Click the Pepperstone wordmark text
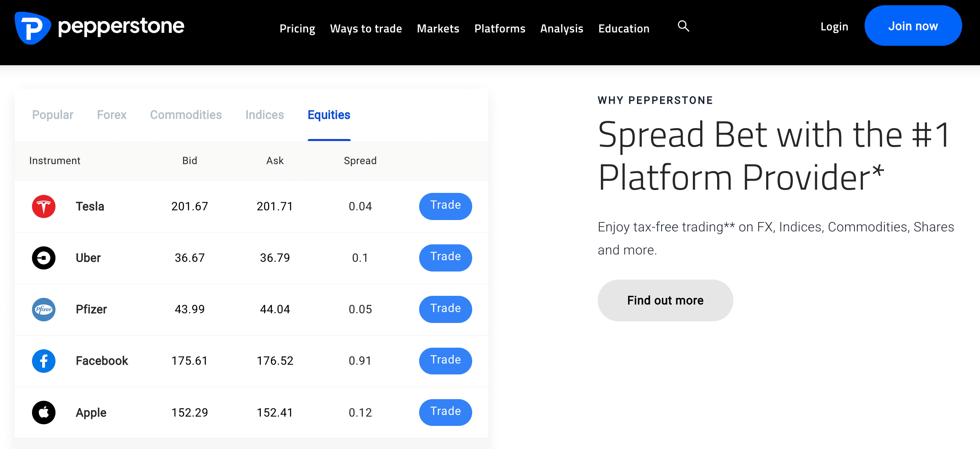The width and height of the screenshot is (980, 449). pyautogui.click(x=121, y=27)
